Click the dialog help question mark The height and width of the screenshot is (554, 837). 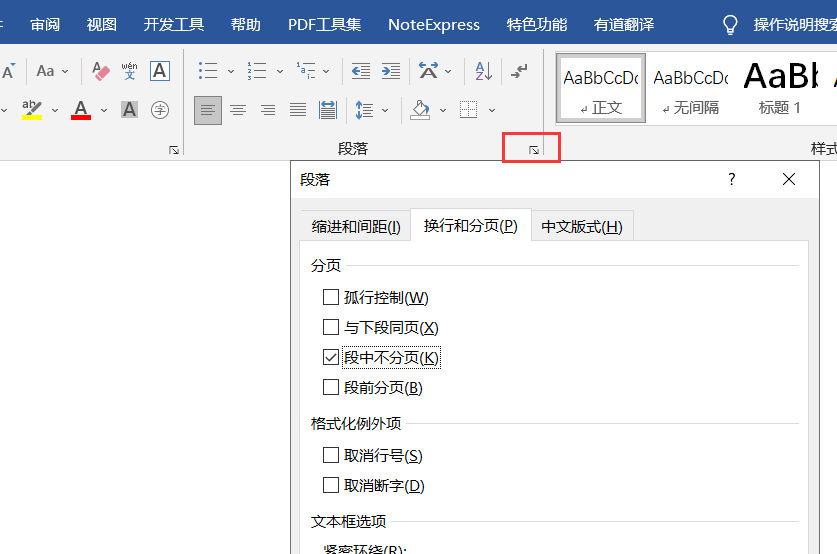731,179
